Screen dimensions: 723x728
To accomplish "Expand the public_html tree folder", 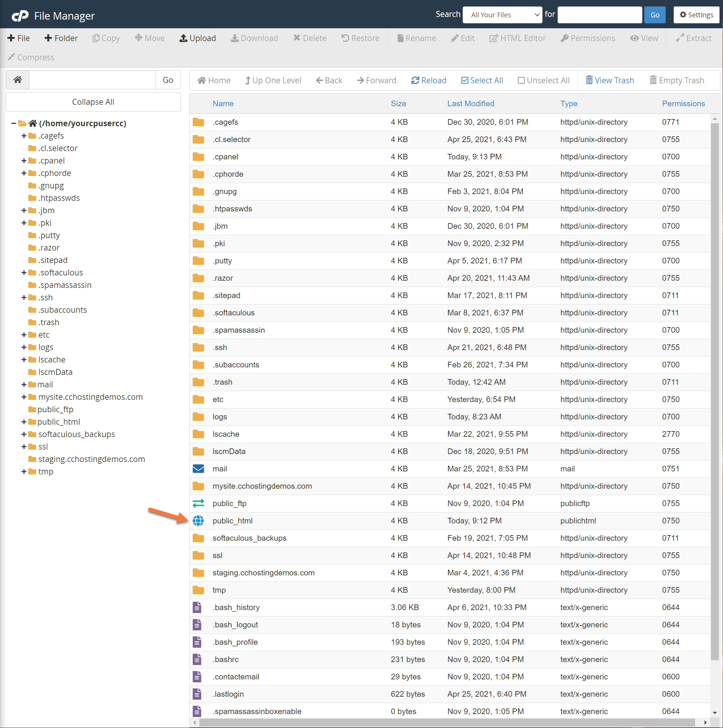I will (x=24, y=422).
